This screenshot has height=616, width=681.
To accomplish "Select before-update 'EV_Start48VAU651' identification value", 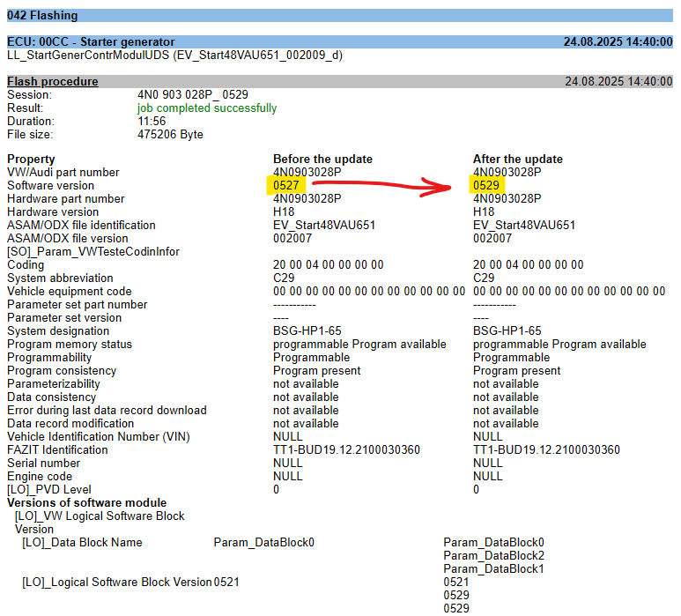I will 324,225.
